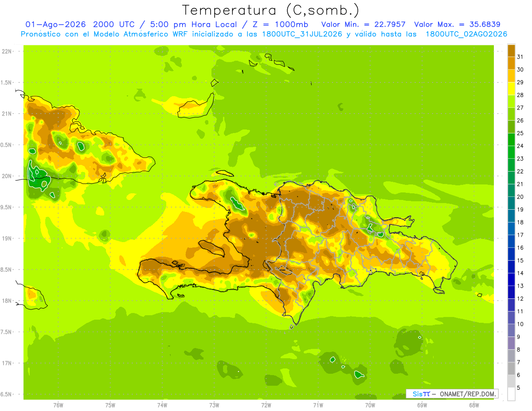The height and width of the screenshot is (411, 532).
Task: Click the 19N latitude label
Action: tap(7, 239)
